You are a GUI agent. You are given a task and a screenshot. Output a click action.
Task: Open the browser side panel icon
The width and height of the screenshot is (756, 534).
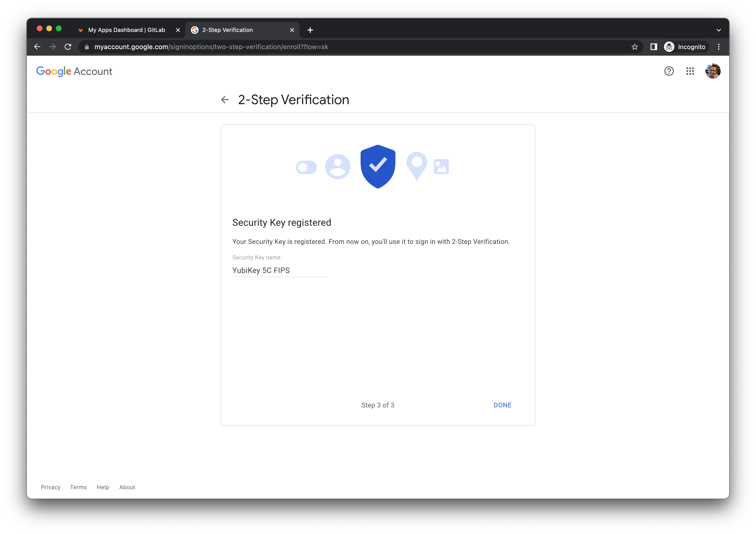pos(654,47)
